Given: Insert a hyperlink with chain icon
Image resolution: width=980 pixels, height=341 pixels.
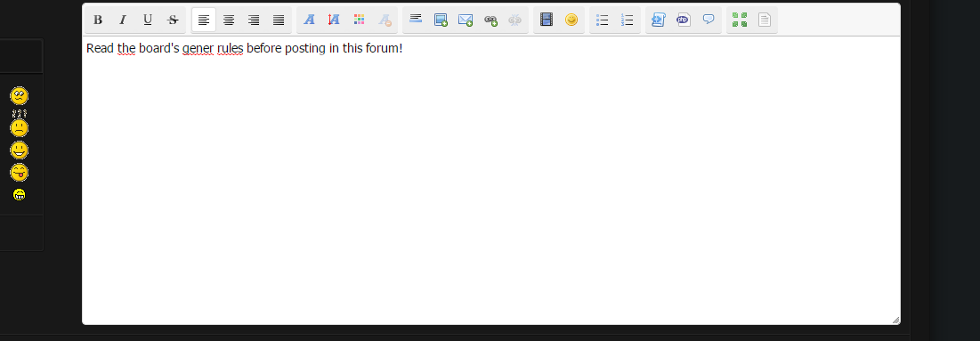Looking at the screenshot, I should pos(490,20).
